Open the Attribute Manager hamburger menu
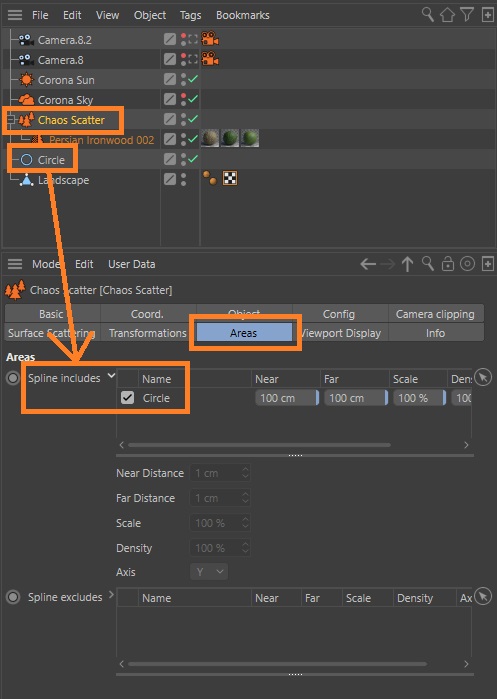 tap(15, 264)
